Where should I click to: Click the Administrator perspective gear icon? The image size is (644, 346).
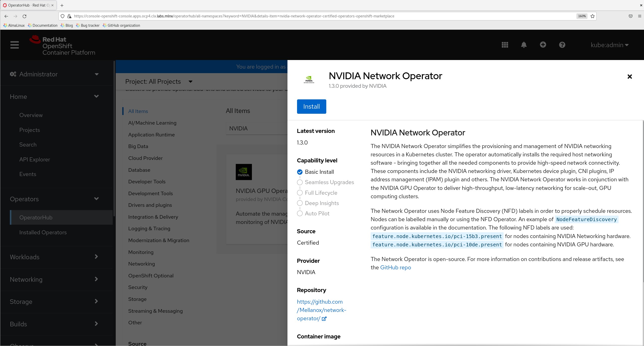[13, 74]
